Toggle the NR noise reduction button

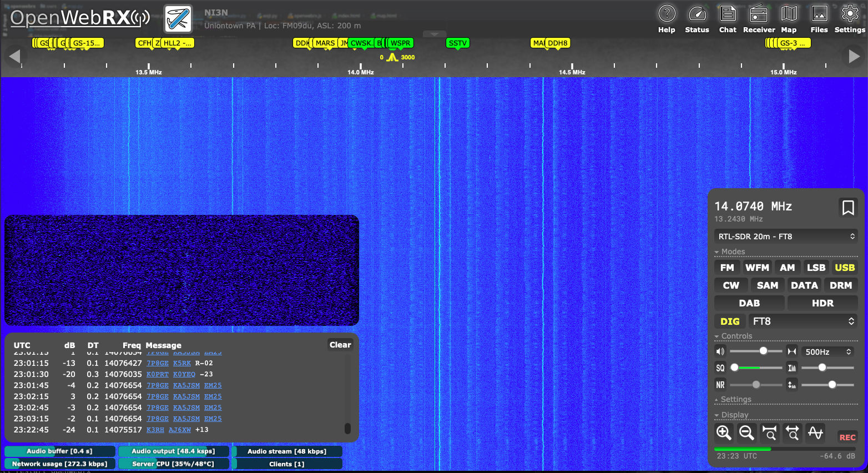pyautogui.click(x=720, y=385)
